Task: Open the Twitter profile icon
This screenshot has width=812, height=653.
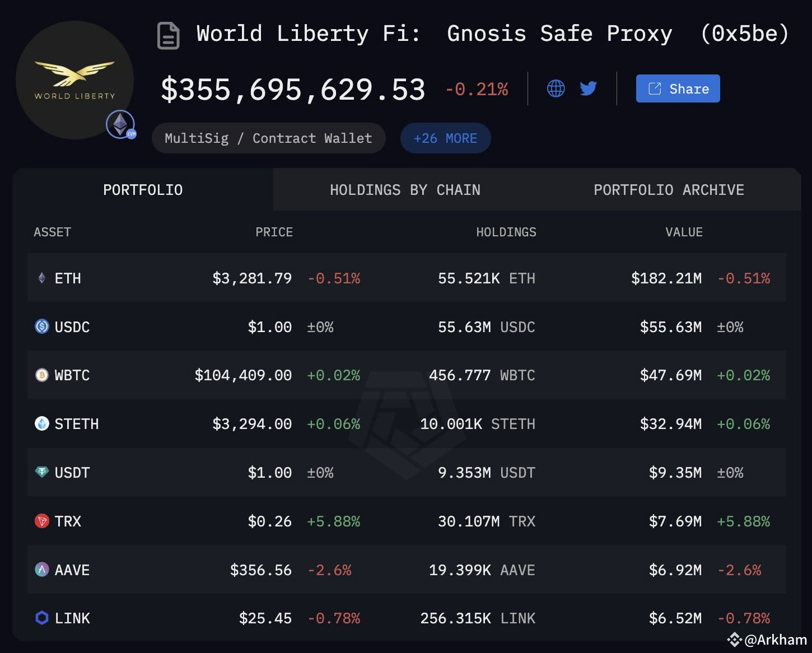Action: click(x=588, y=88)
